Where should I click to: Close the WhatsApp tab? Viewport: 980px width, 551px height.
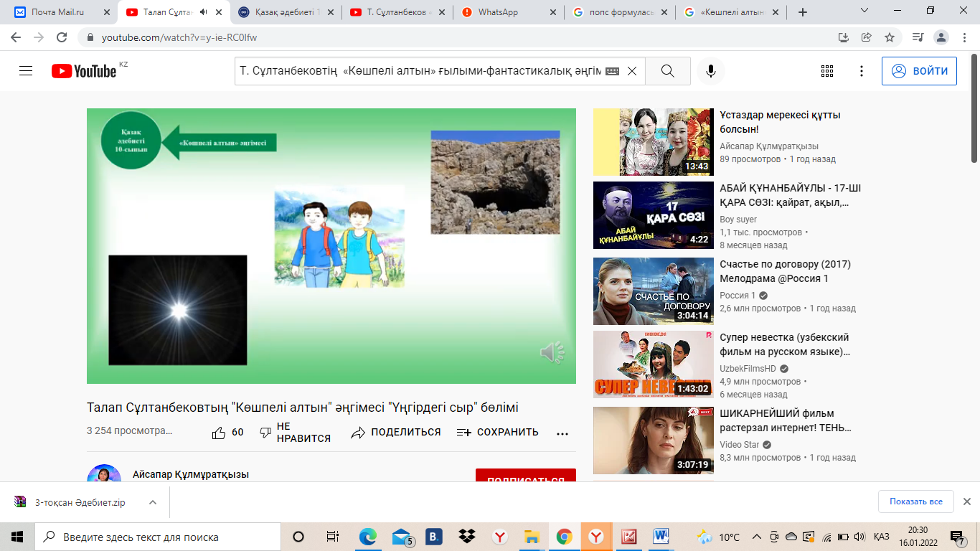click(552, 12)
